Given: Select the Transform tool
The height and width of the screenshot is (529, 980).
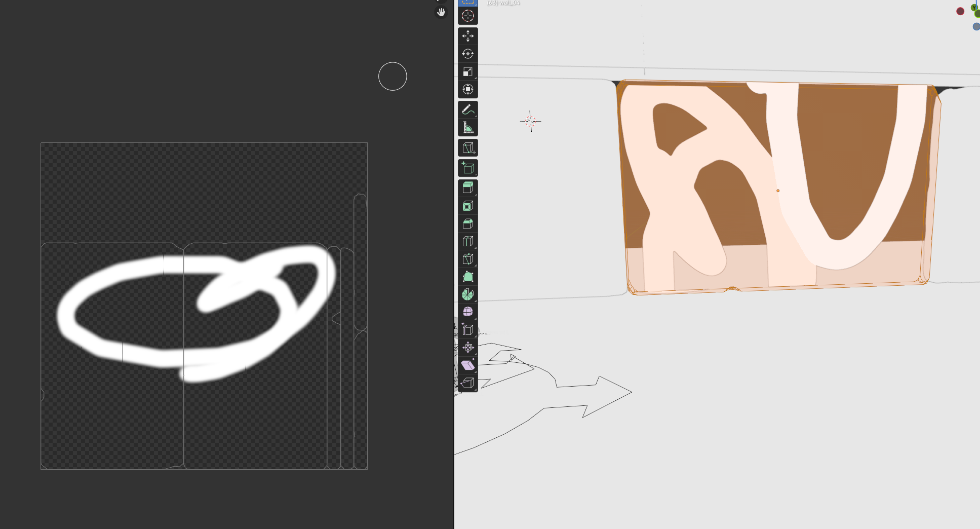Looking at the screenshot, I should coord(467,89).
